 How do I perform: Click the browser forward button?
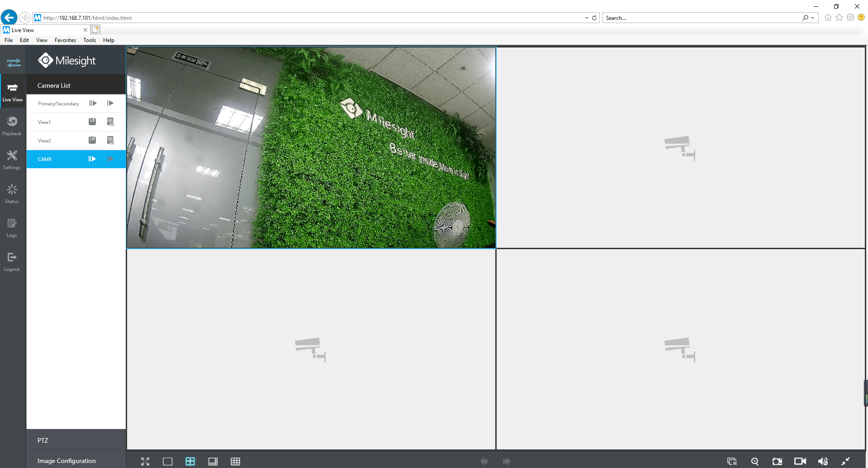(x=25, y=18)
